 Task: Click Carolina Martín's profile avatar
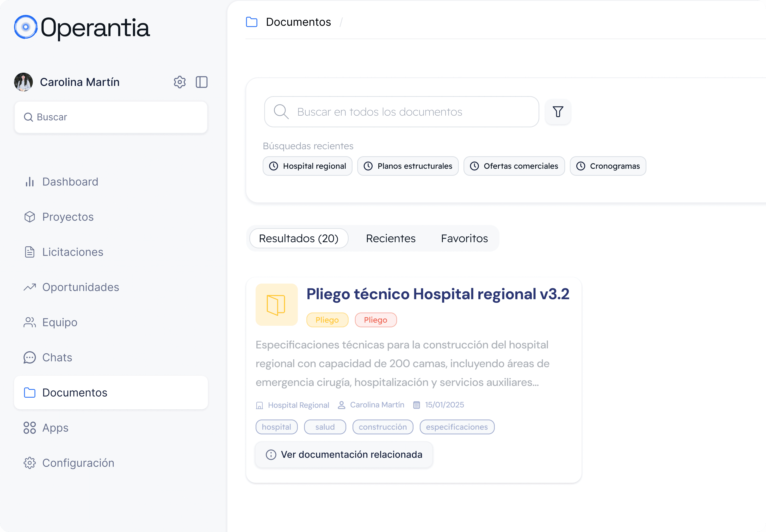coord(23,82)
